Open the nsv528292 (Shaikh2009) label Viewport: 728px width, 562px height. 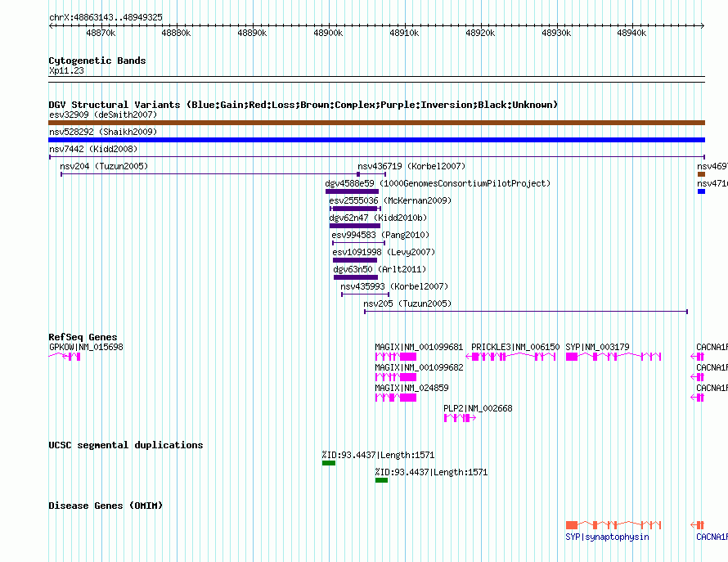pos(103,132)
